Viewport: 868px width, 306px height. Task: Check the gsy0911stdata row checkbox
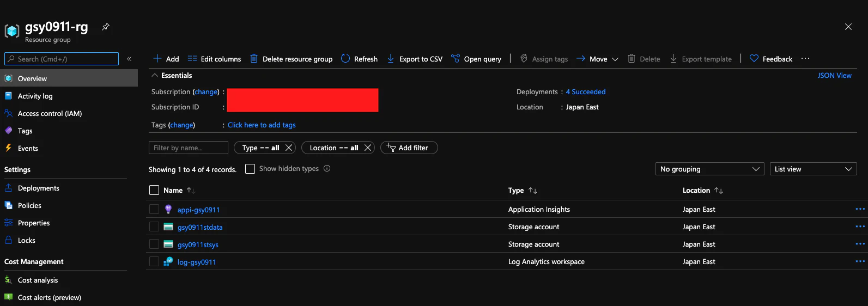click(x=154, y=227)
